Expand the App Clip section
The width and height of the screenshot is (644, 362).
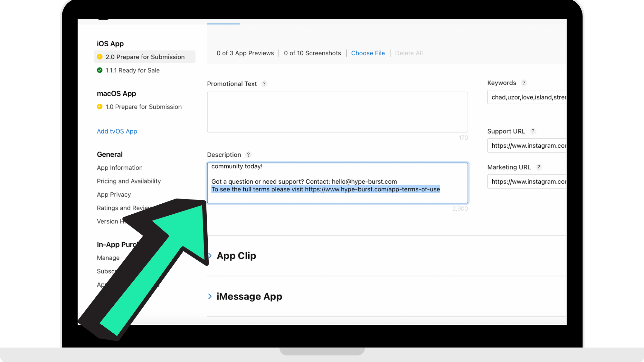pyautogui.click(x=236, y=256)
